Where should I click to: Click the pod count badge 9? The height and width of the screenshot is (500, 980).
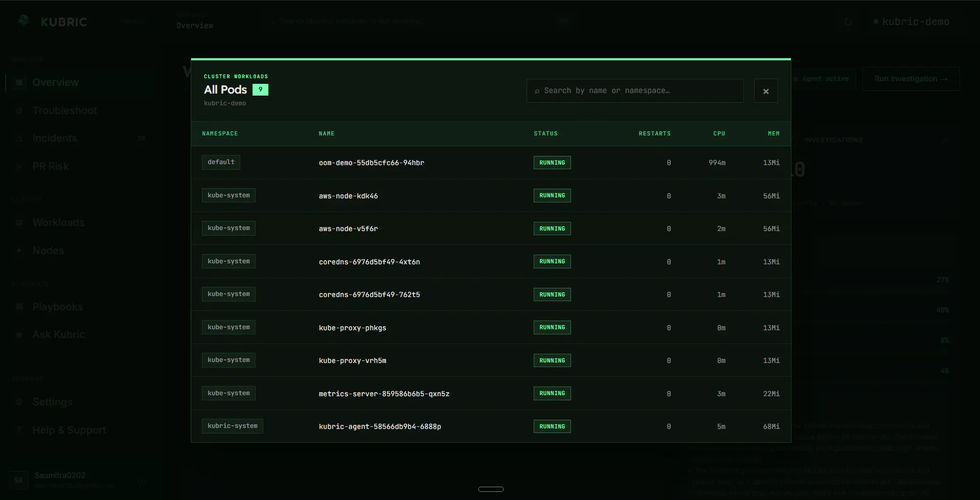(260, 89)
